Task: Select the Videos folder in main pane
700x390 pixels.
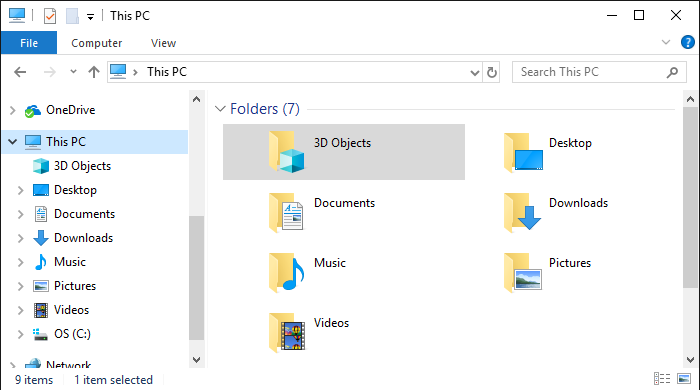Action: [309, 332]
